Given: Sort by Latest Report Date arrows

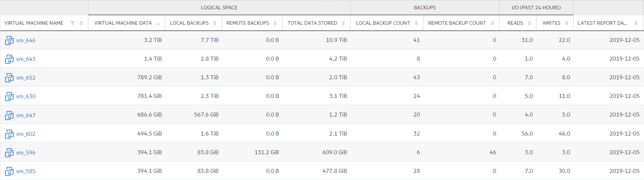Looking at the screenshot, I should point(636,23).
